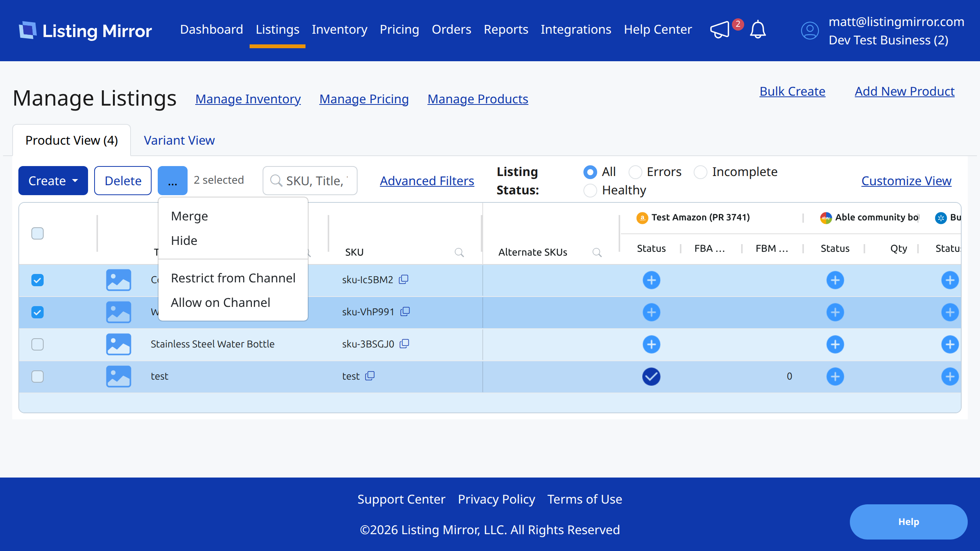
Task: Copy SKU sku-VhP991 to clipboard
Action: point(405,311)
